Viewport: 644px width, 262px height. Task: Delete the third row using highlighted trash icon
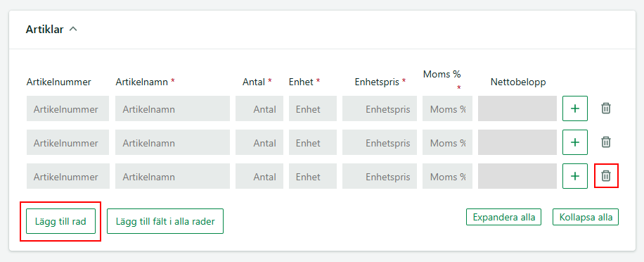(606, 176)
